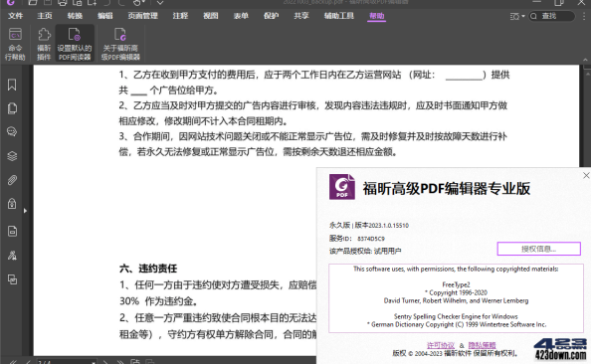Open the Pages thumbnail panel in the sidebar
The height and width of the screenshot is (364, 591).
click(12, 108)
